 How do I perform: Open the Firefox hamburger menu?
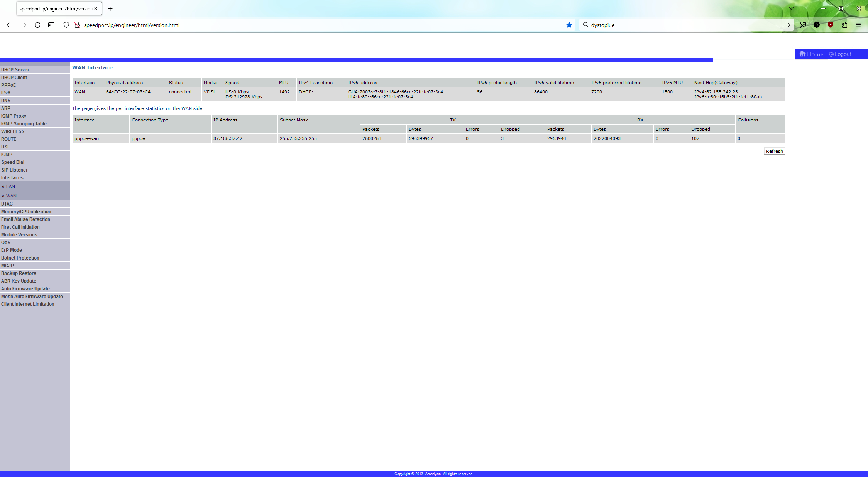tap(858, 25)
